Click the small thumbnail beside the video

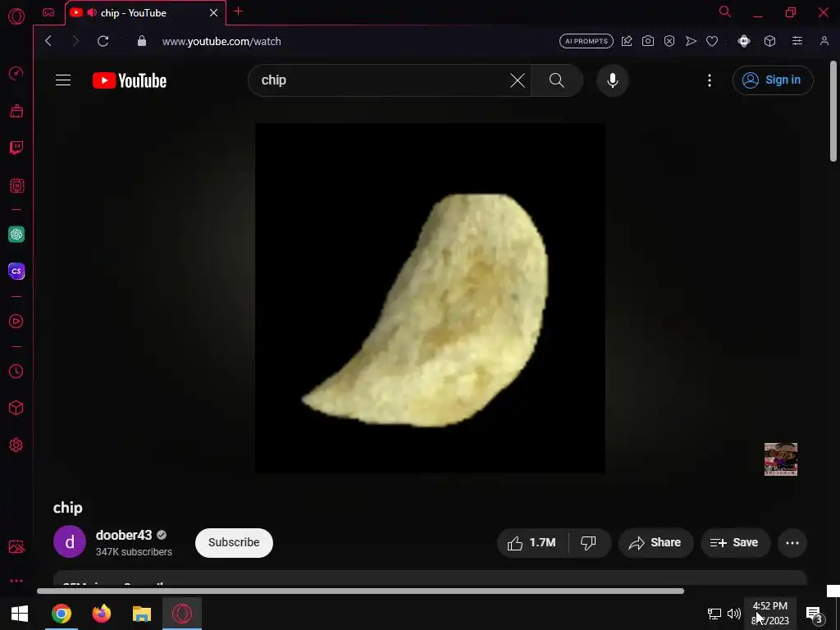point(781,459)
